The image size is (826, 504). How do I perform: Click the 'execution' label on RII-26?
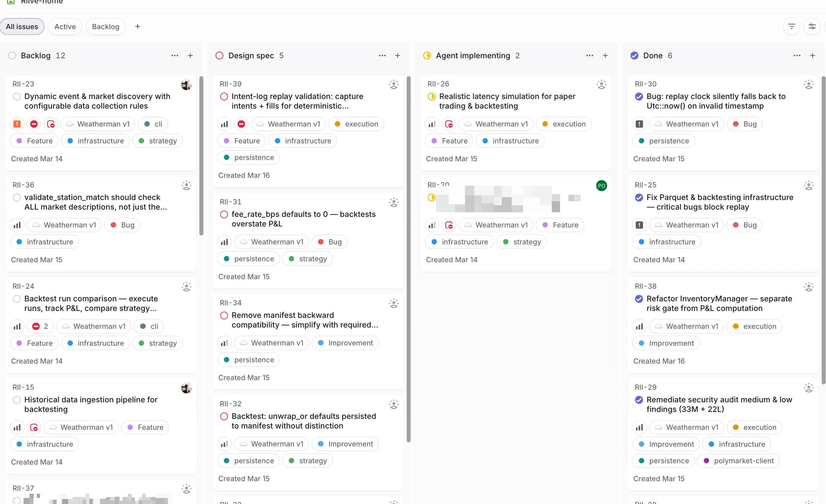[564, 124]
